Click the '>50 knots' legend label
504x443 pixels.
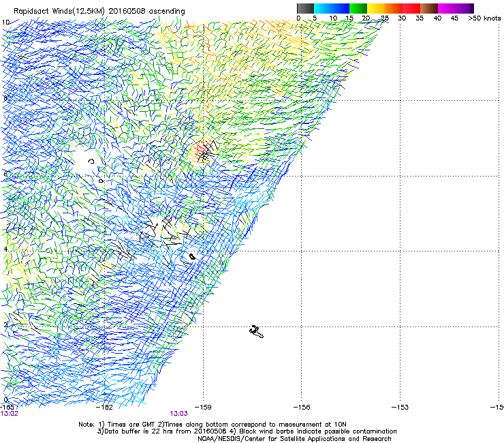(x=484, y=18)
